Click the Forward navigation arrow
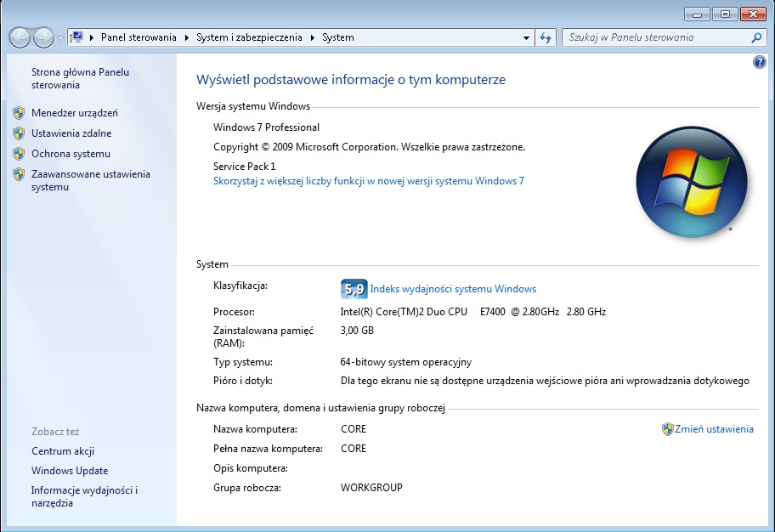The image size is (775, 532). tap(43, 37)
